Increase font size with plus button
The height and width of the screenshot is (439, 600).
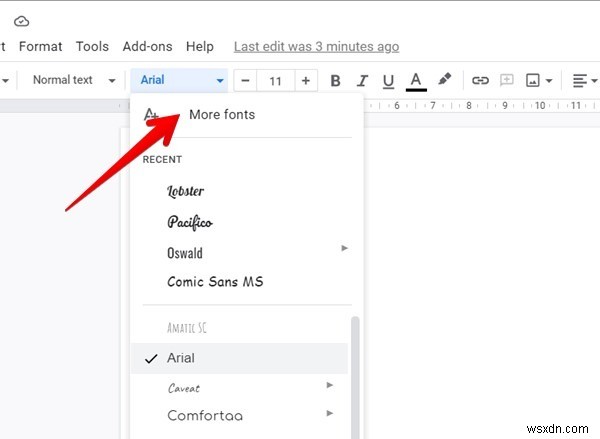tap(306, 81)
